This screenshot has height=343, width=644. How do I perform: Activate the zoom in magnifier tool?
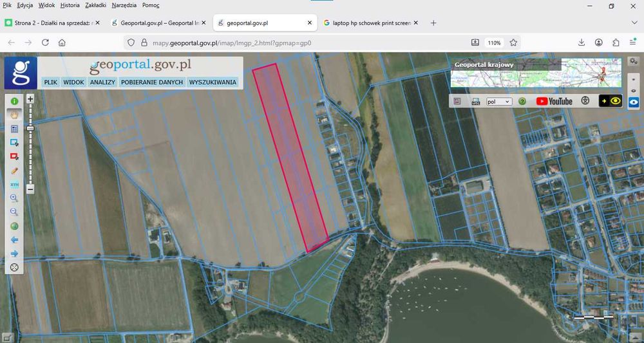pos(14,198)
